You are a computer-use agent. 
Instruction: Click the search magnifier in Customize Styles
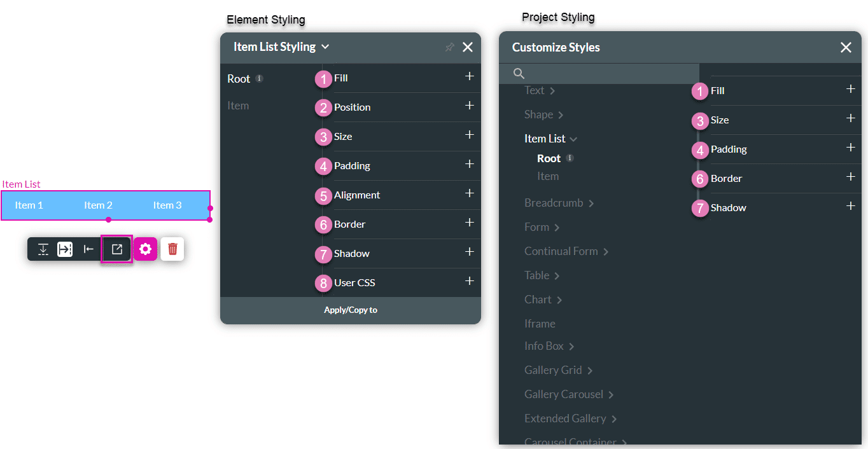[518, 74]
